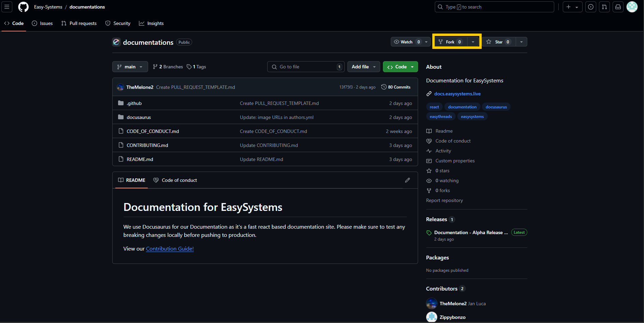
Task: Open the pull requests icon in header
Action: pyautogui.click(x=604, y=7)
